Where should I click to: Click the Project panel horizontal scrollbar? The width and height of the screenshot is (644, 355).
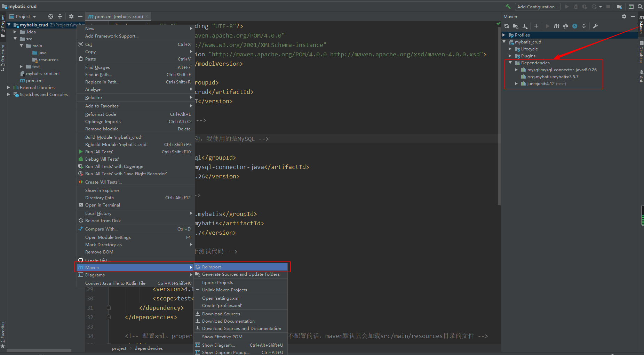(39, 350)
